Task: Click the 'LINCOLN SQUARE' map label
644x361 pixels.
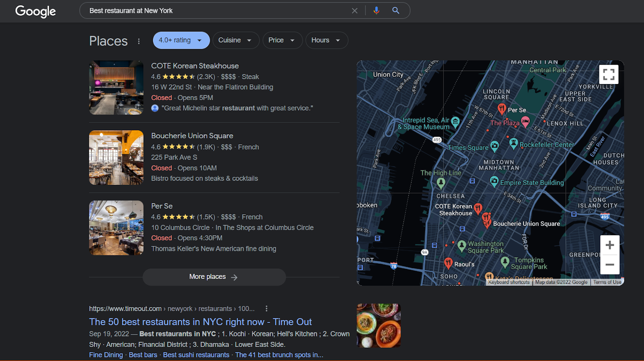Action: pyautogui.click(x=496, y=94)
